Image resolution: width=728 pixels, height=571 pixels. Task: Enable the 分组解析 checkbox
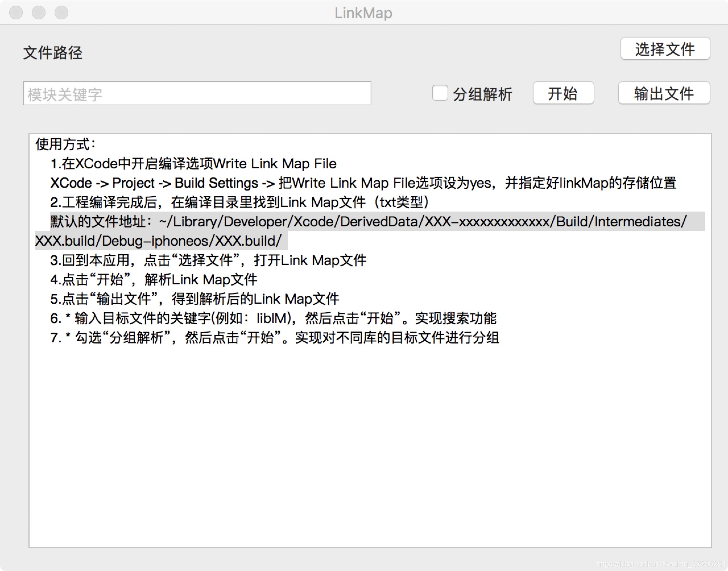[440, 93]
